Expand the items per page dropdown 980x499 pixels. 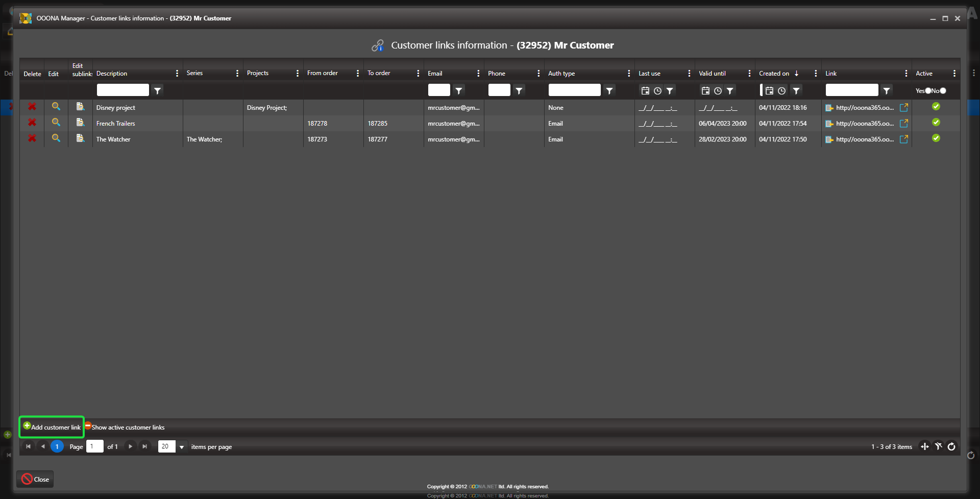[181, 447]
